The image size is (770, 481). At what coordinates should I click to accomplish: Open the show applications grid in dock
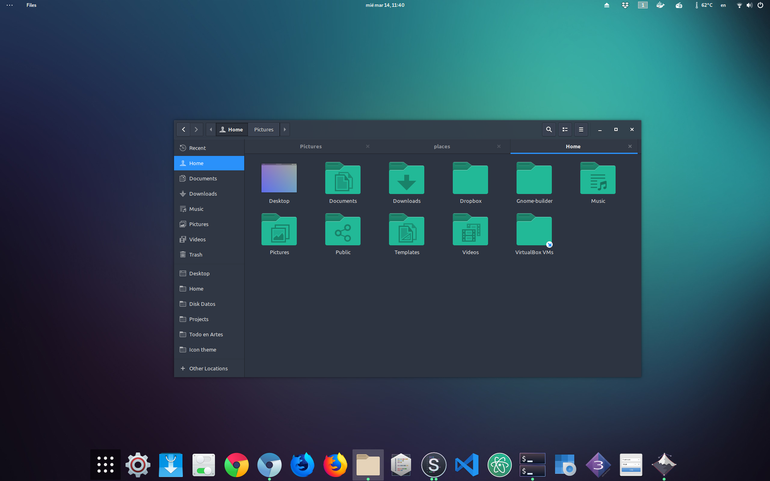coord(105,464)
